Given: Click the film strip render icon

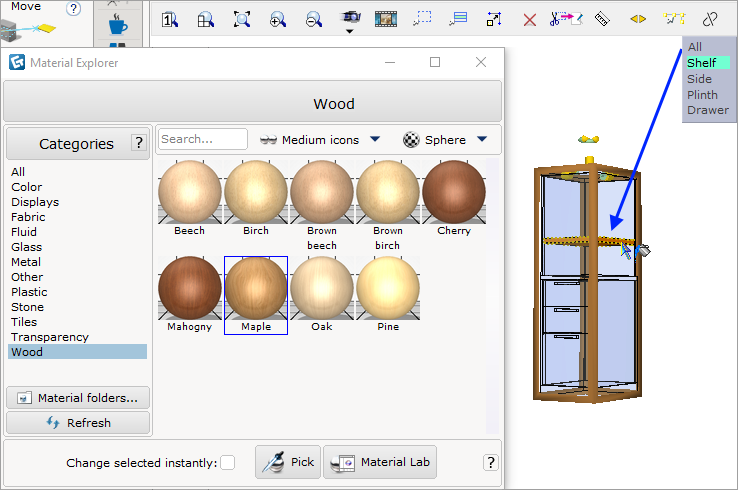Looking at the screenshot, I should pyautogui.click(x=385, y=19).
